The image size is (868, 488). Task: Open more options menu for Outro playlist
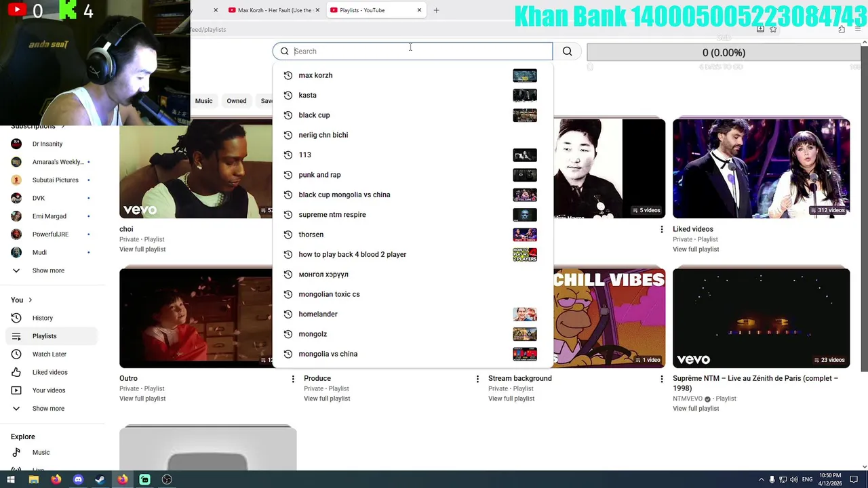click(293, 379)
